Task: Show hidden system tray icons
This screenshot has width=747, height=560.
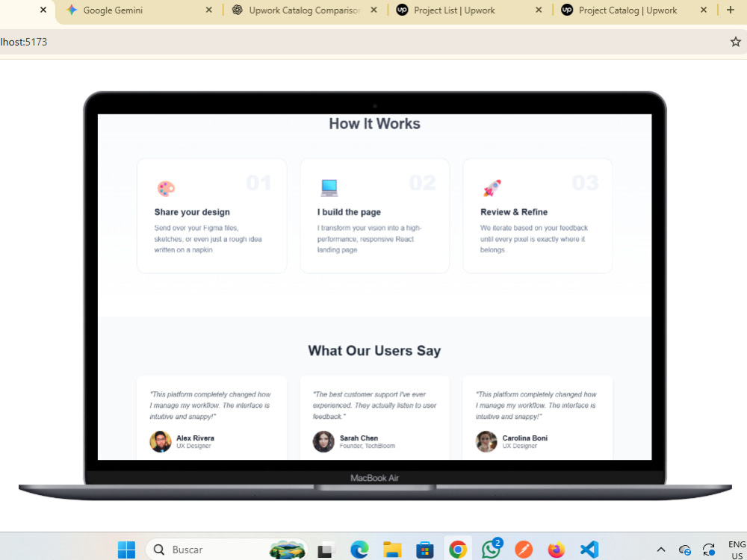Action: [661, 550]
